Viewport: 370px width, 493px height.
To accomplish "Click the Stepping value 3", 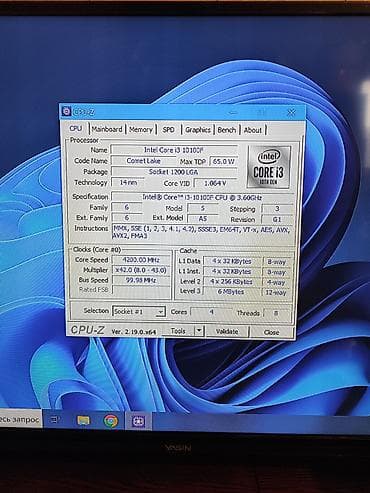I will (x=277, y=209).
